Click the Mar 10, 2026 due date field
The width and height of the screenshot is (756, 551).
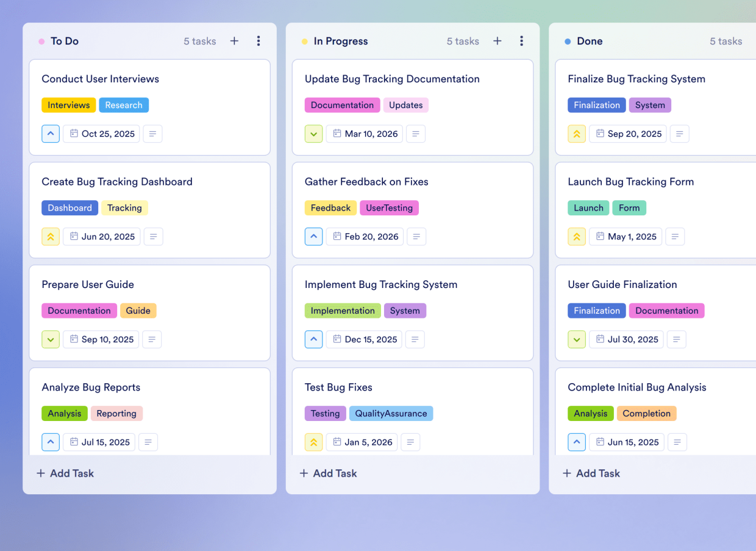pos(364,134)
